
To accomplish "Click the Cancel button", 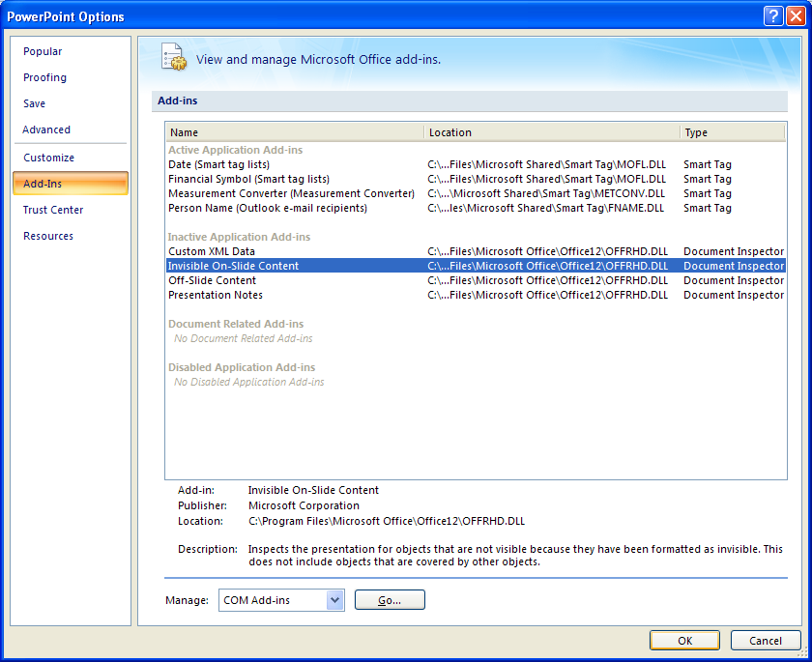I will click(766, 641).
